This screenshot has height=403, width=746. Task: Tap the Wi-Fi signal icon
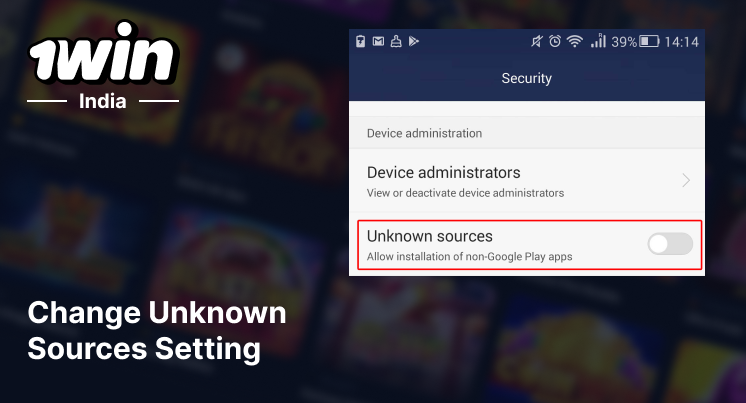click(x=575, y=41)
